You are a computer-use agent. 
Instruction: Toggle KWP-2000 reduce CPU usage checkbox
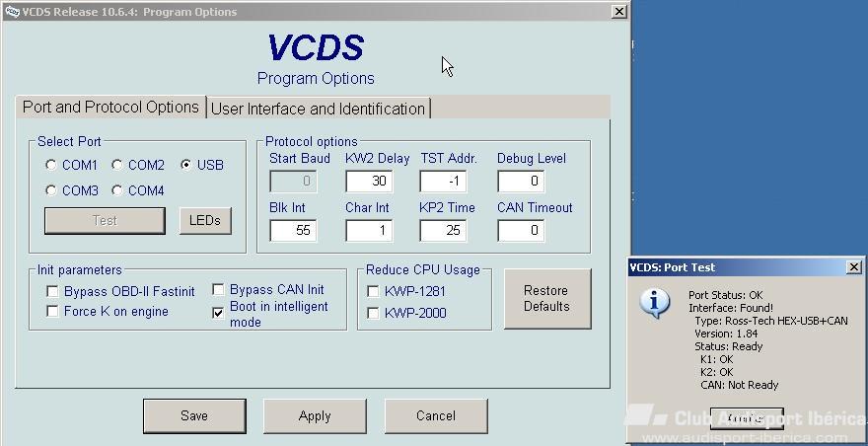[x=373, y=314]
